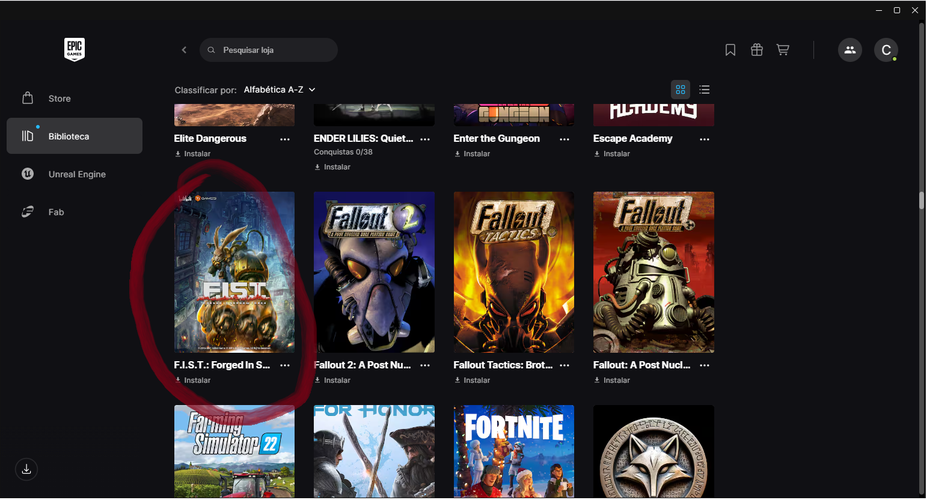Open the user profile avatar C
The width and height of the screenshot is (927, 500).
[x=886, y=50]
